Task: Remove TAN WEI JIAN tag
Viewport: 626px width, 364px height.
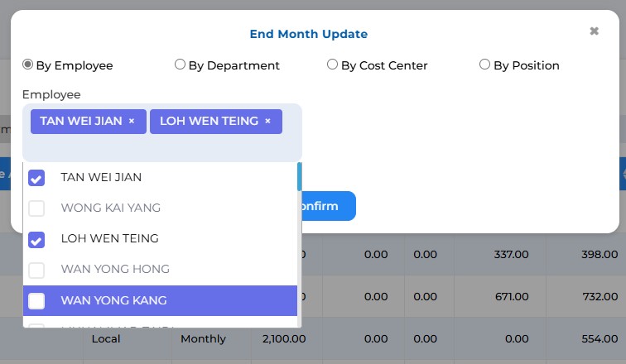Action: pyautogui.click(x=132, y=121)
